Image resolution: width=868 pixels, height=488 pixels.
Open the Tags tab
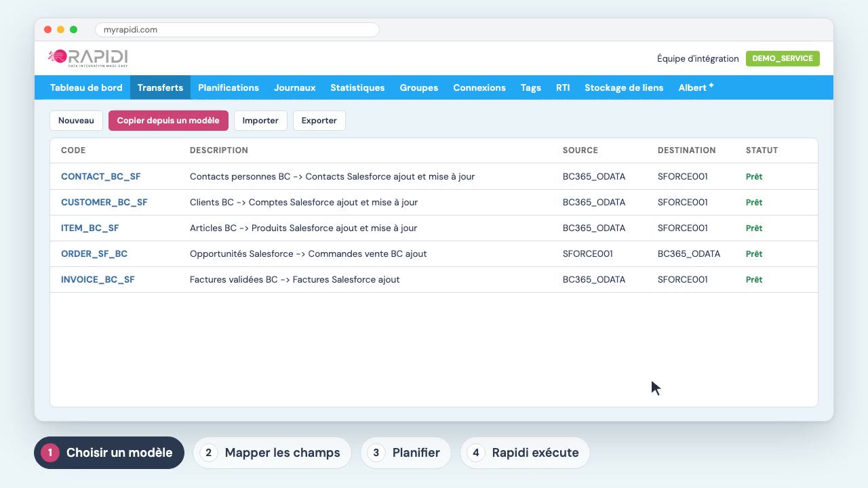pos(531,87)
